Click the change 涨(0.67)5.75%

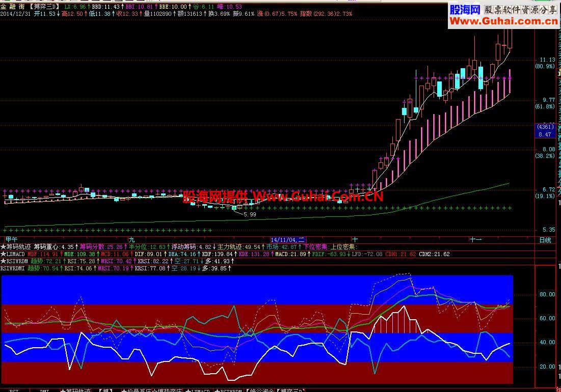(x=277, y=14)
